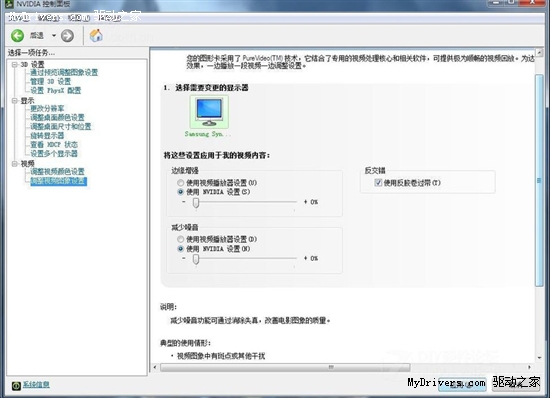Click the grey Forward arrow button
Image resolution: width=550 pixels, height=398 pixels.
(67, 35)
